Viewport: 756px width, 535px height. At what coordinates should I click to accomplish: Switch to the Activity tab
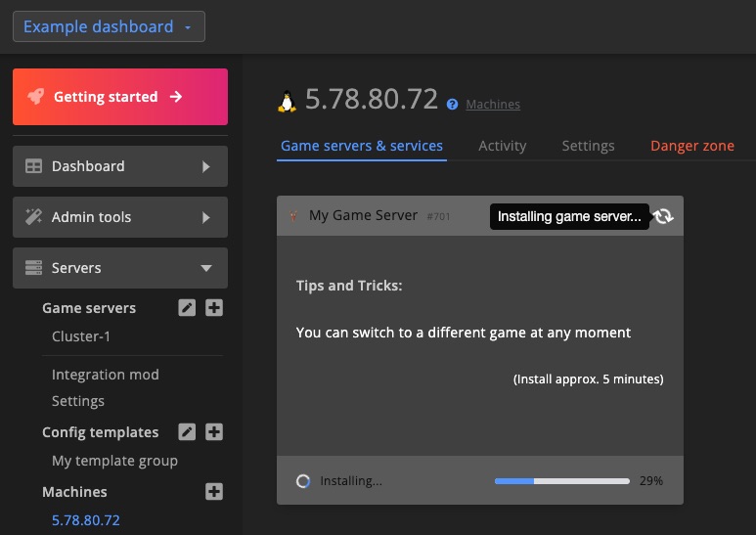(502, 146)
